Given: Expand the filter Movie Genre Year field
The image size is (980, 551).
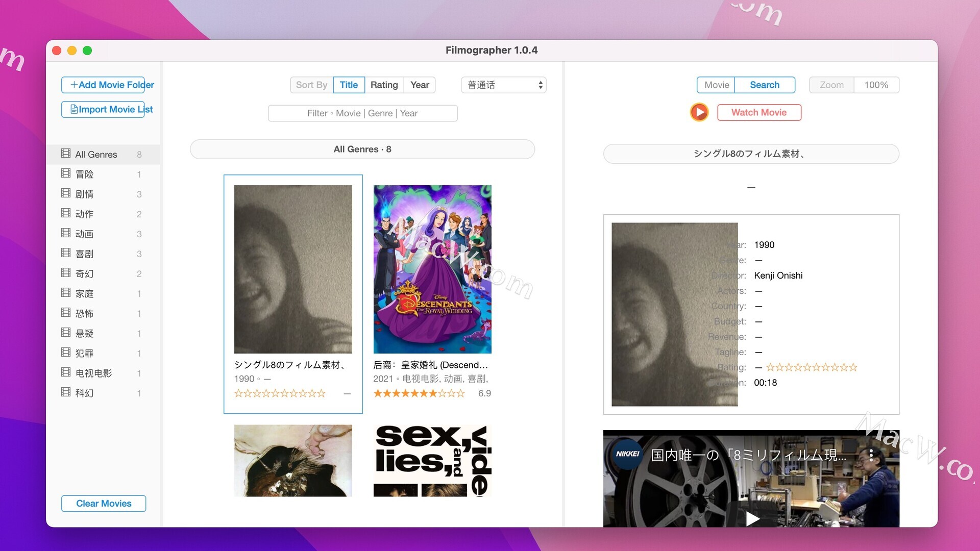Looking at the screenshot, I should pyautogui.click(x=362, y=113).
